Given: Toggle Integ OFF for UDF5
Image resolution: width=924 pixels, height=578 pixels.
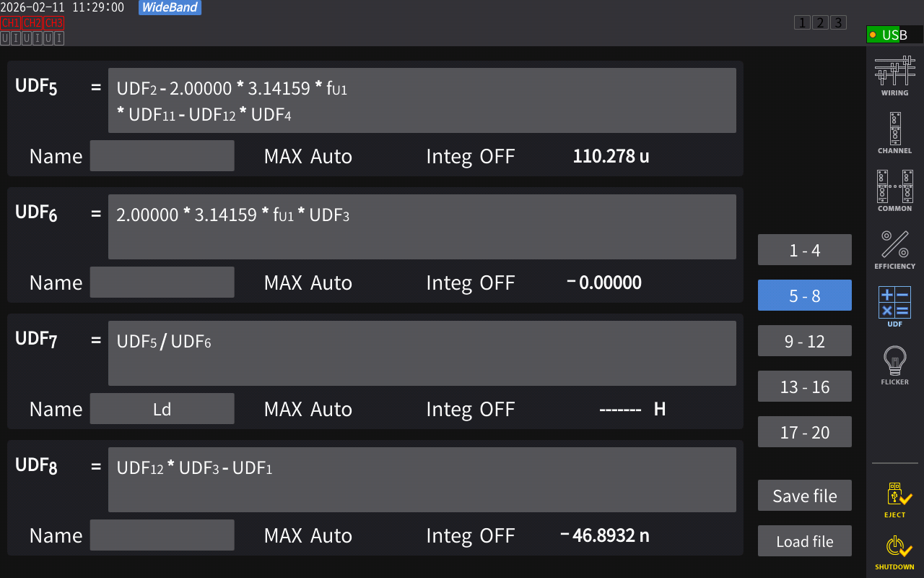Looking at the screenshot, I should click(x=470, y=156).
